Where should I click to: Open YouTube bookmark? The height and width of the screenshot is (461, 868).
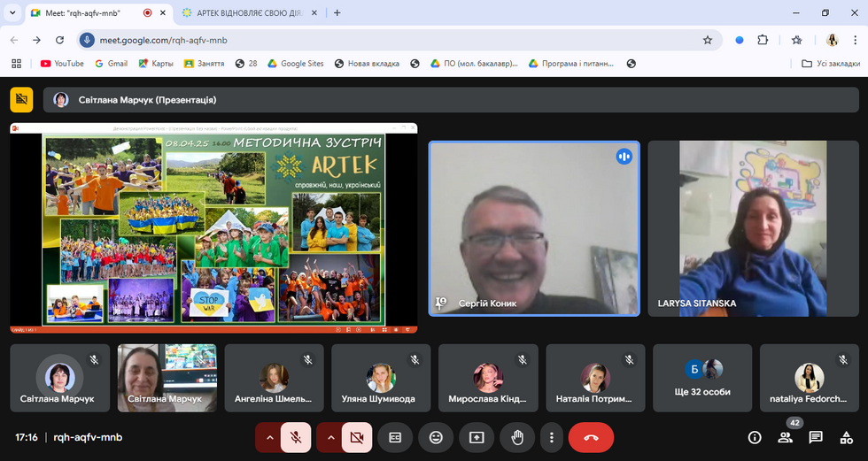62,64
